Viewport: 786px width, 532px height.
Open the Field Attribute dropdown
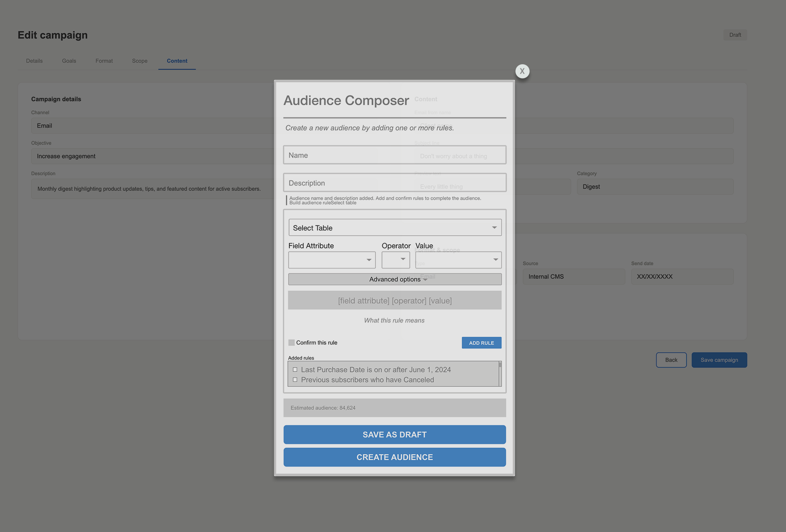[x=332, y=260]
